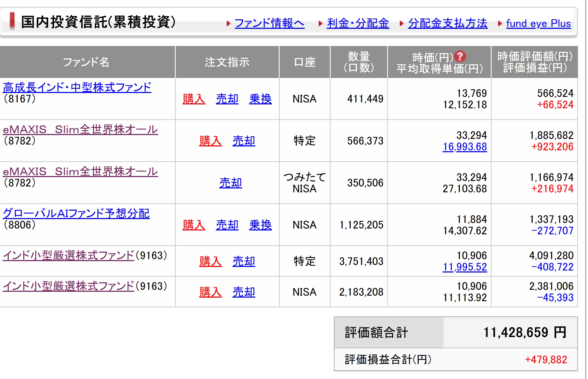The width and height of the screenshot is (588, 379).
Task: Click 購入 for 高成長インド・中型株式ファンド
Action: click(x=194, y=99)
